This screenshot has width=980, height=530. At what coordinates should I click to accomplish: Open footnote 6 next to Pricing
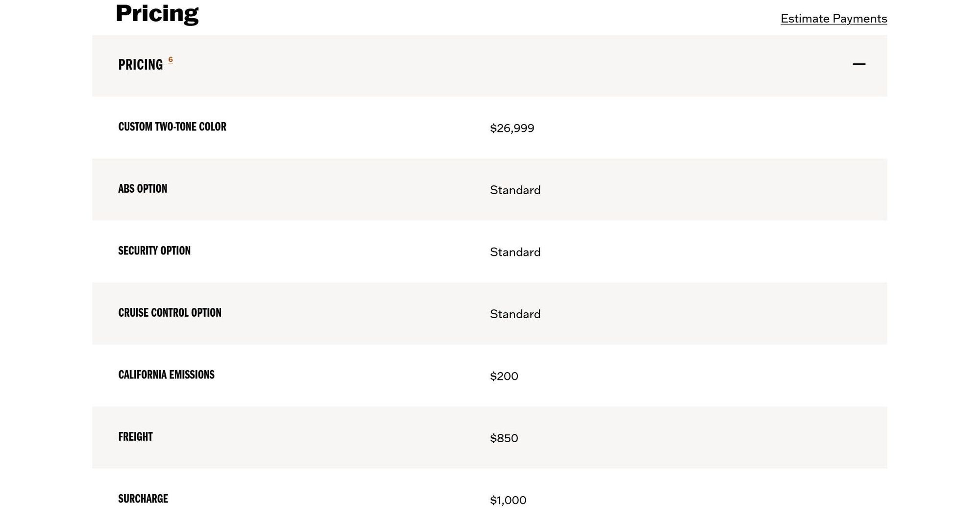(171, 60)
